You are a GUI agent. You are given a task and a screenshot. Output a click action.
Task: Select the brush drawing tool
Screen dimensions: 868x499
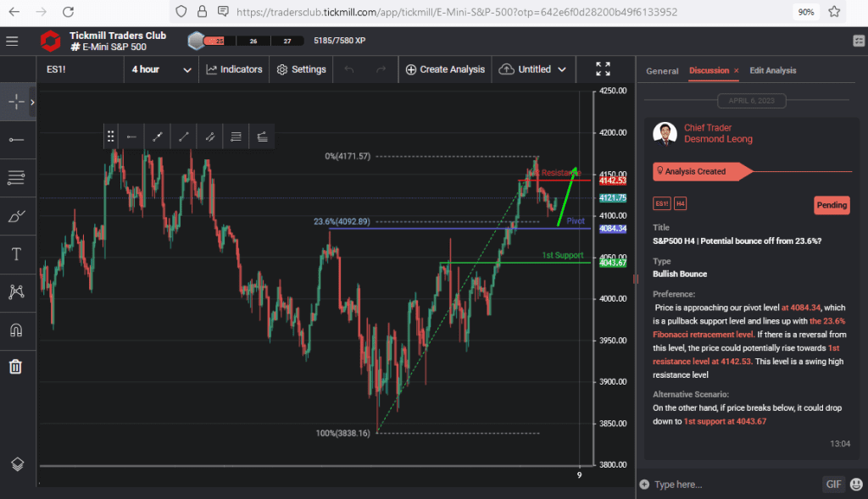(x=17, y=216)
